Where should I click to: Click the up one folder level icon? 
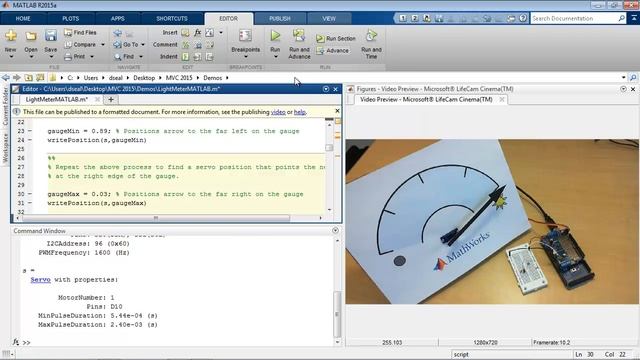click(29, 78)
